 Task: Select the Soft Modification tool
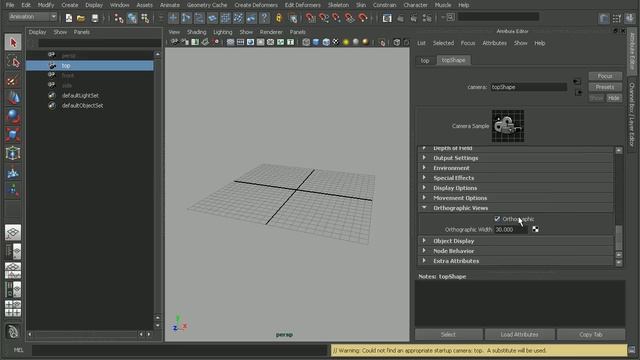pyautogui.click(x=13, y=172)
